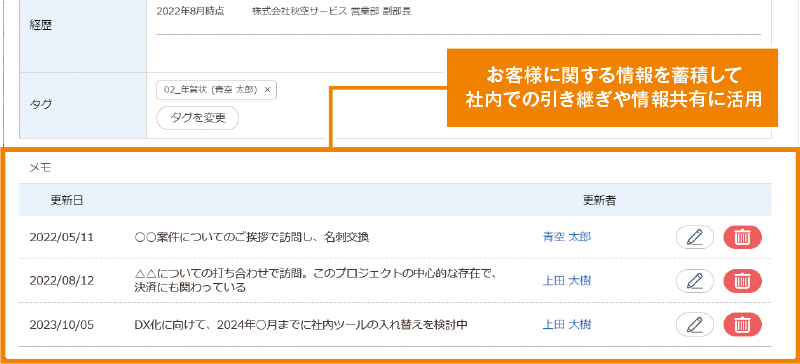The height and width of the screenshot is (364, 800).
Task: Open updater link 青空 太郎 on 2022/05/11 memo
Action: pos(566,237)
